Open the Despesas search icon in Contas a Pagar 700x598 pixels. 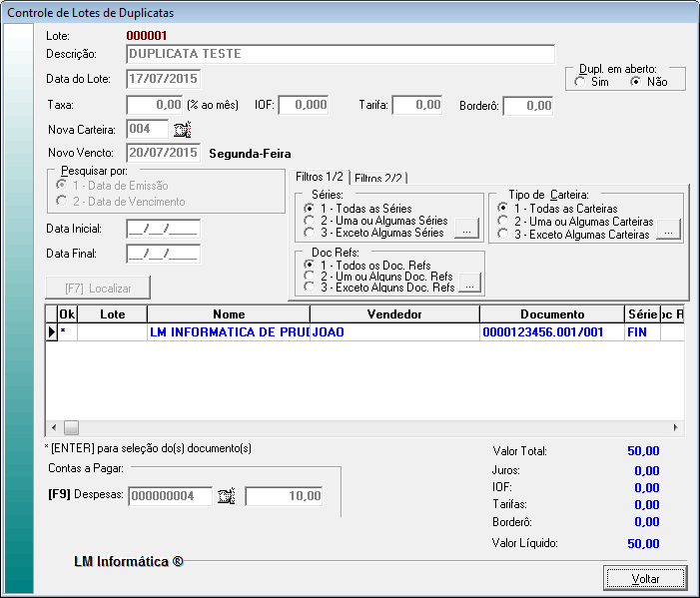click(x=226, y=495)
